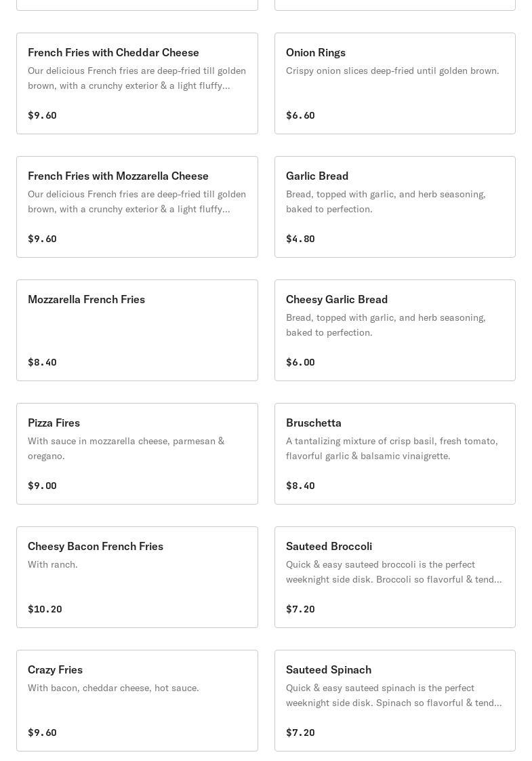The width and height of the screenshot is (532, 761).
Task: Click the Pizza Fires menu card
Action: pyautogui.click(x=137, y=454)
